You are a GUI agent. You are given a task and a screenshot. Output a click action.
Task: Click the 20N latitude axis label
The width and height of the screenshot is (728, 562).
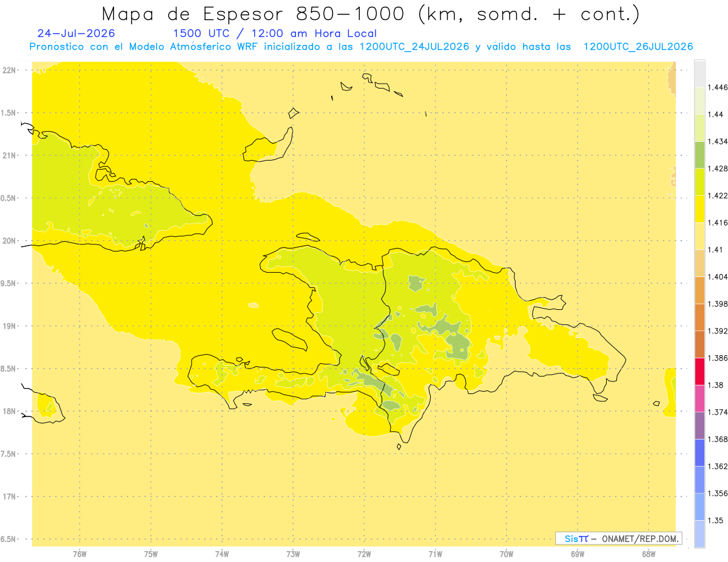coord(9,241)
